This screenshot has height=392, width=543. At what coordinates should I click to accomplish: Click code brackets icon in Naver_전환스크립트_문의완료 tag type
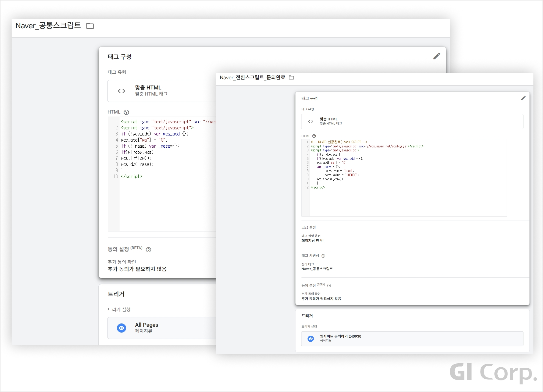point(311,122)
